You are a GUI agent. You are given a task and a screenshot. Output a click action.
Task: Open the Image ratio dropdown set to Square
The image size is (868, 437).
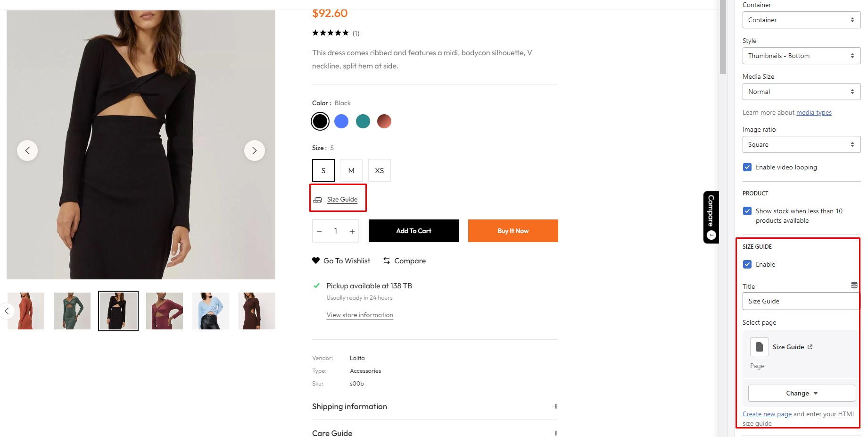(x=801, y=144)
